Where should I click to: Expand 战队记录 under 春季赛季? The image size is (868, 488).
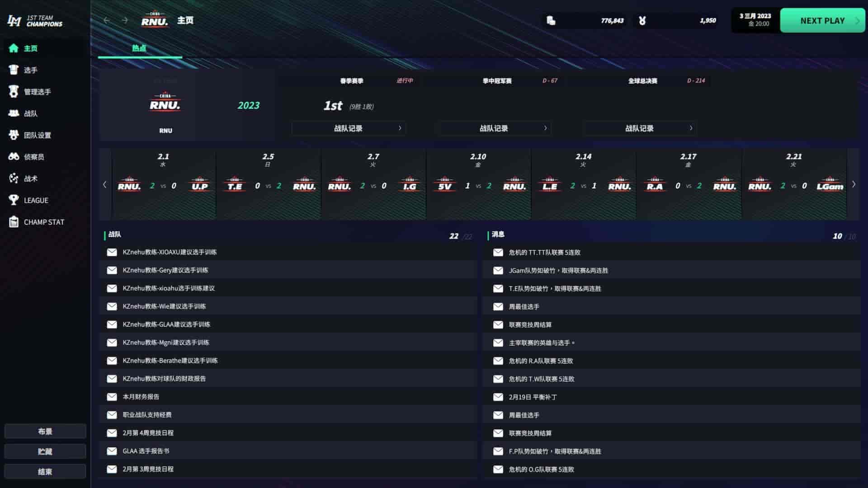(348, 128)
